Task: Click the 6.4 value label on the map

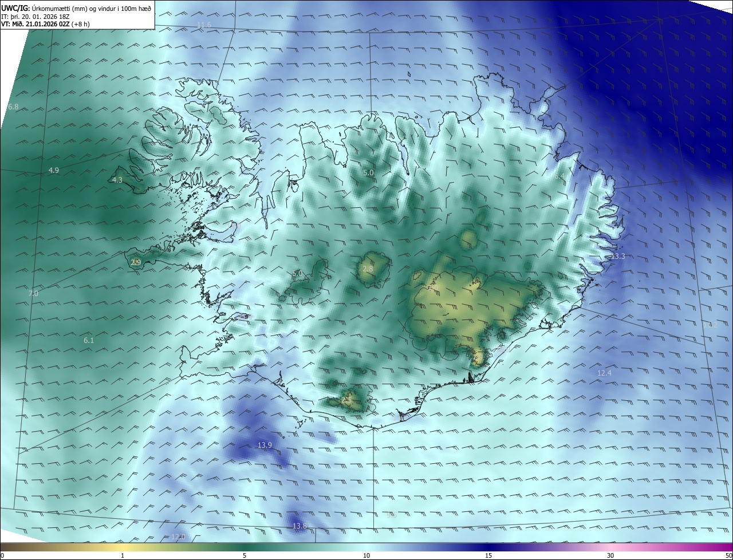Action: point(559,177)
